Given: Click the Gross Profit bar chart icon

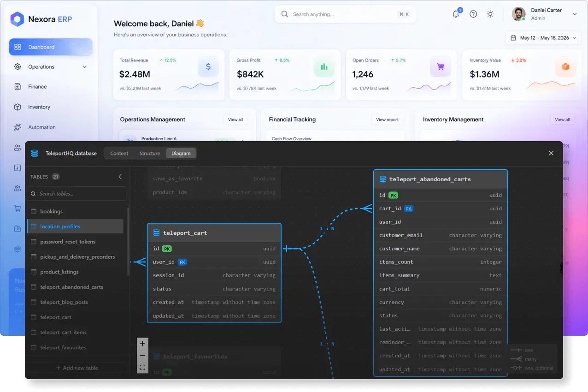Looking at the screenshot, I should (x=324, y=67).
